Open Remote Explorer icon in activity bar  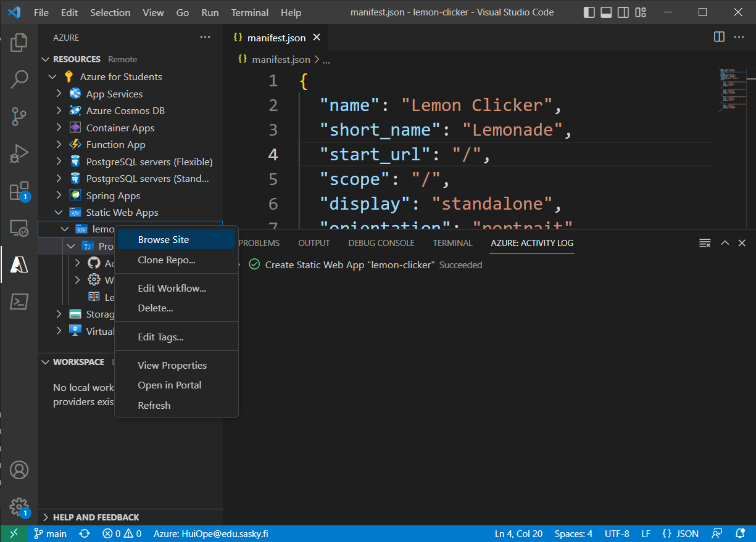click(19, 228)
